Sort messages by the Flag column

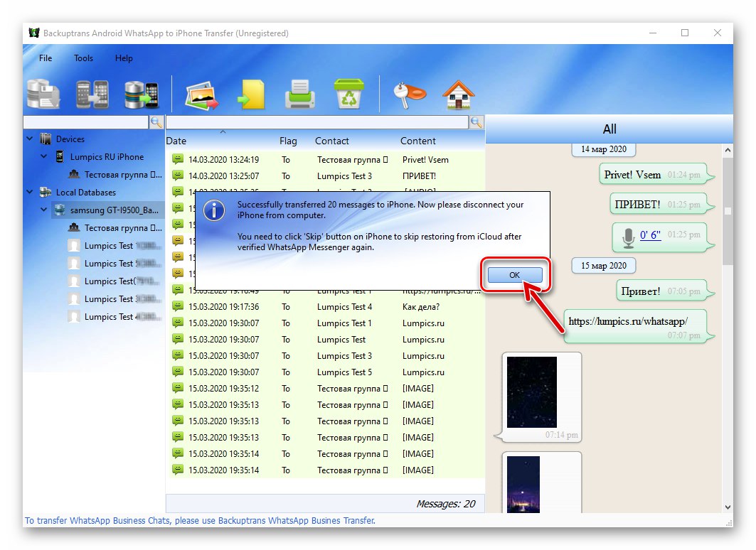click(x=288, y=141)
